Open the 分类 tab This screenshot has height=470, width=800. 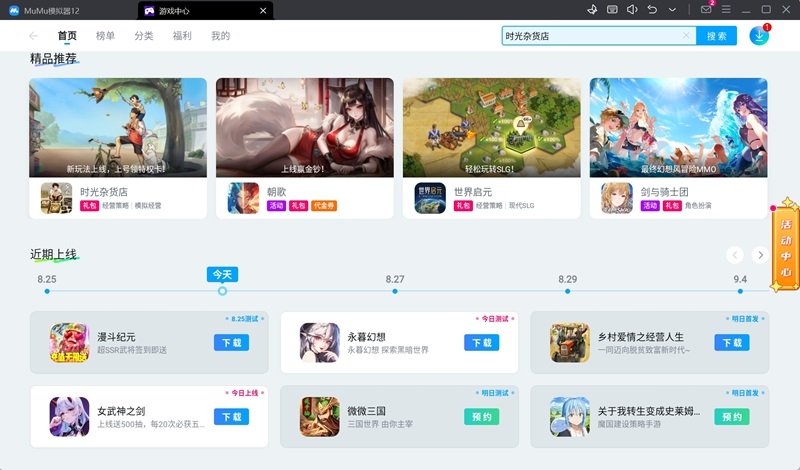[x=143, y=36]
